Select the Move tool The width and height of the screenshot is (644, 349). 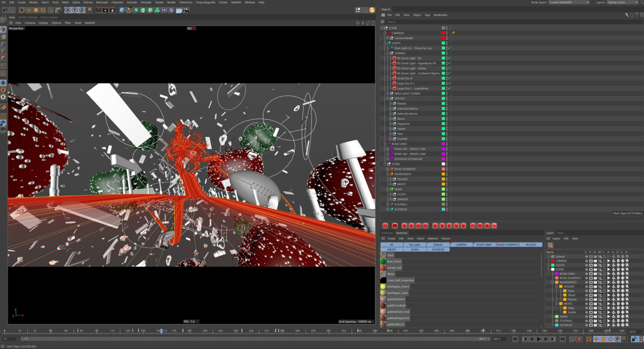(x=29, y=10)
